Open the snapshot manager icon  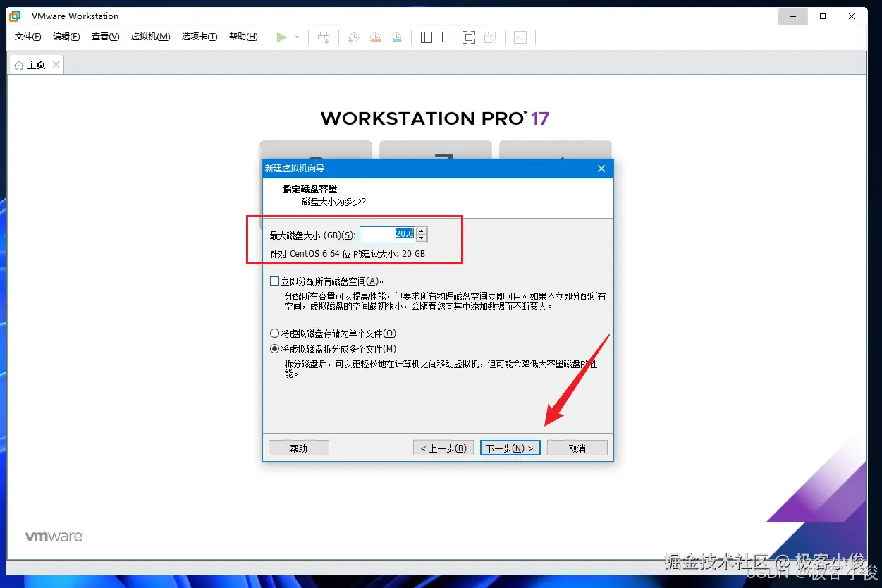tap(397, 37)
